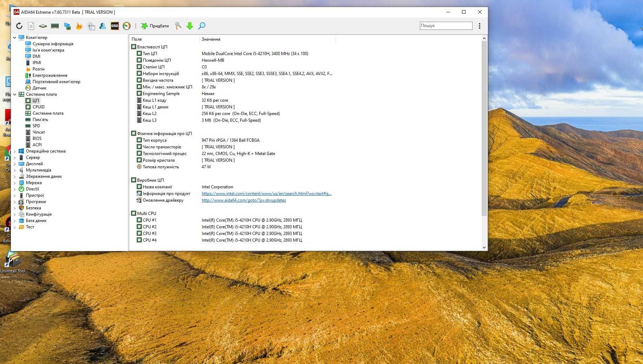Select Портативний комп'ютер tree item
This screenshot has height=364, width=643.
[x=56, y=82]
